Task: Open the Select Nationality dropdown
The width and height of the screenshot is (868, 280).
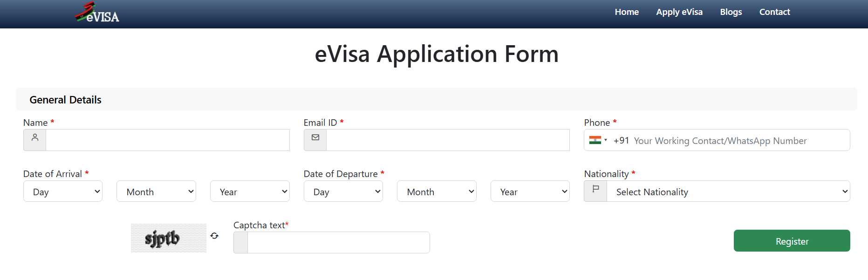Action: click(728, 191)
